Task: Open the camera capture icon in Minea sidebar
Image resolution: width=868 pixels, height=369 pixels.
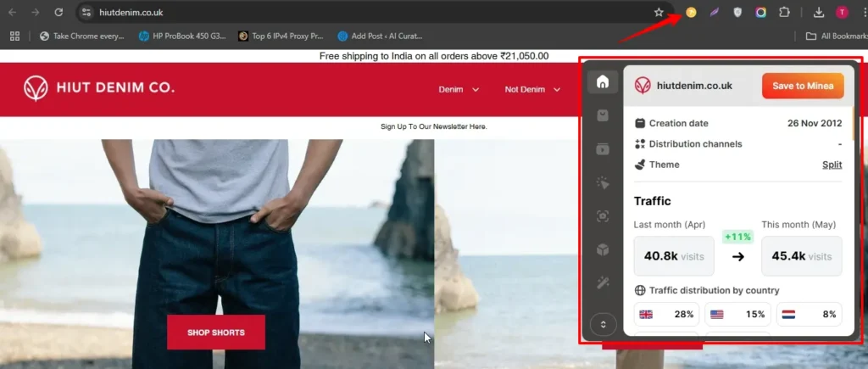Action: pos(603,216)
